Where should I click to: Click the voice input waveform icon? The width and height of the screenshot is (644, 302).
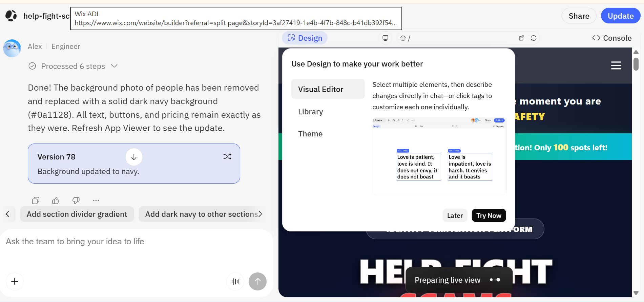[x=235, y=281]
